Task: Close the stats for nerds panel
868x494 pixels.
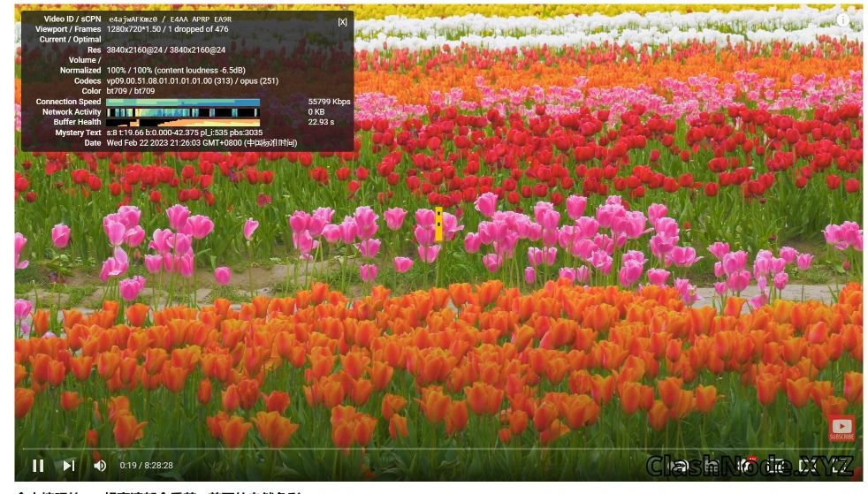Action: pos(343,22)
